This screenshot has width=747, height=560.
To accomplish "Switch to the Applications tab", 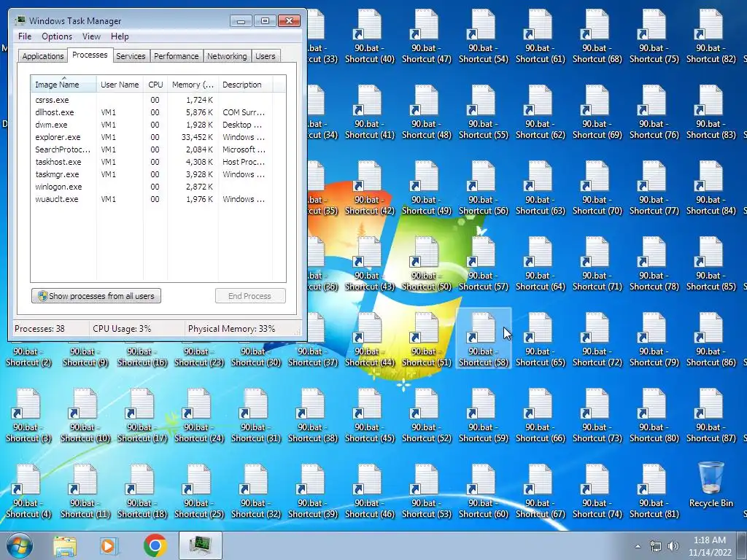I will click(x=43, y=56).
